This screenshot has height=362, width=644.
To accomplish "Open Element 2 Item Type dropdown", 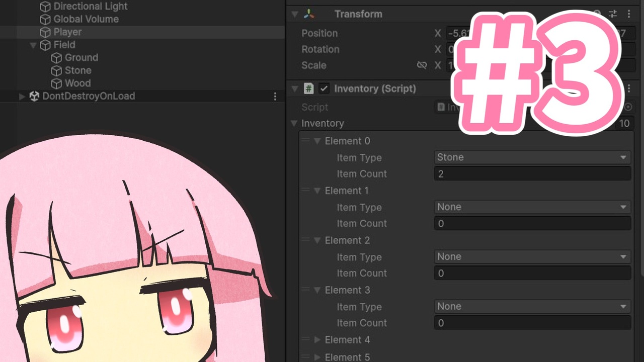I will point(532,257).
